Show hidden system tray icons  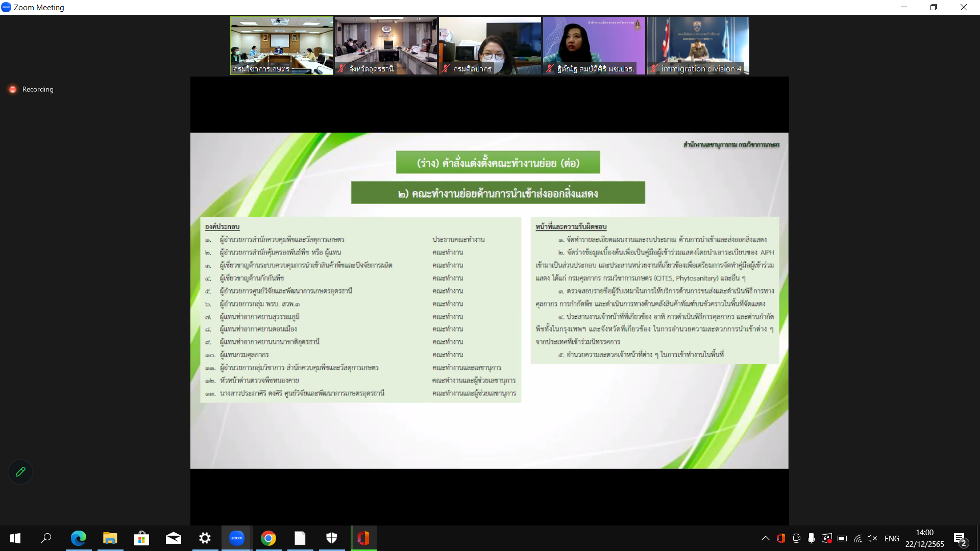766,538
